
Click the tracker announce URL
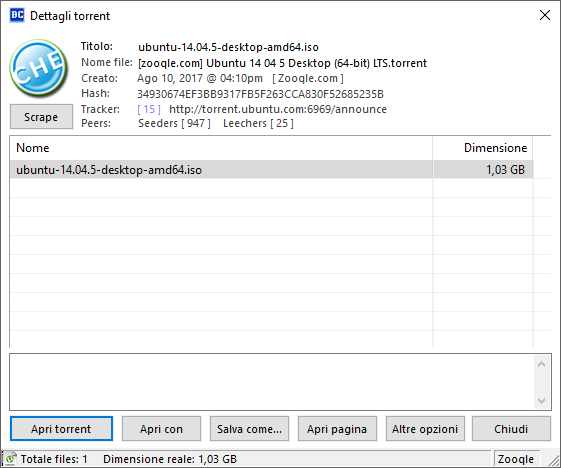(278, 109)
